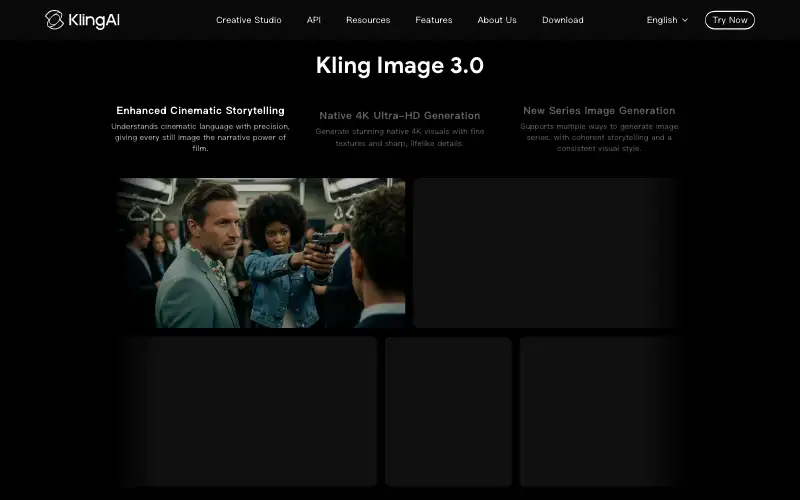
Task: Click the Try Now button
Action: coord(730,20)
